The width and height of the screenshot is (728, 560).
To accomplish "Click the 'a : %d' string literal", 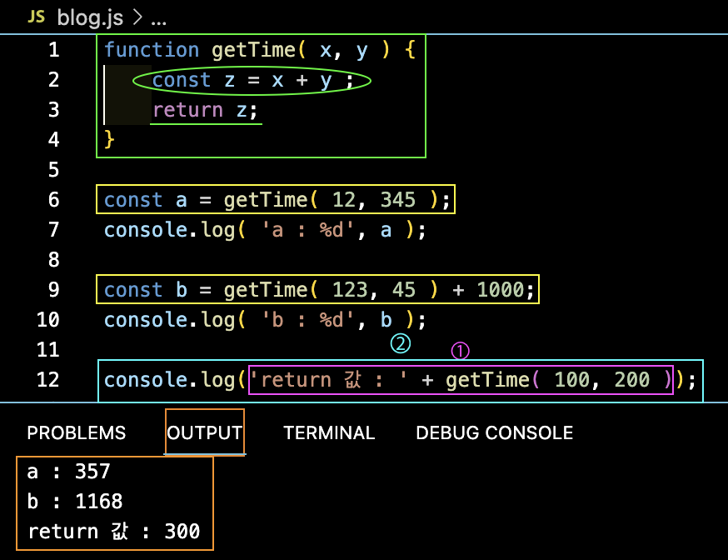I will click(307, 230).
